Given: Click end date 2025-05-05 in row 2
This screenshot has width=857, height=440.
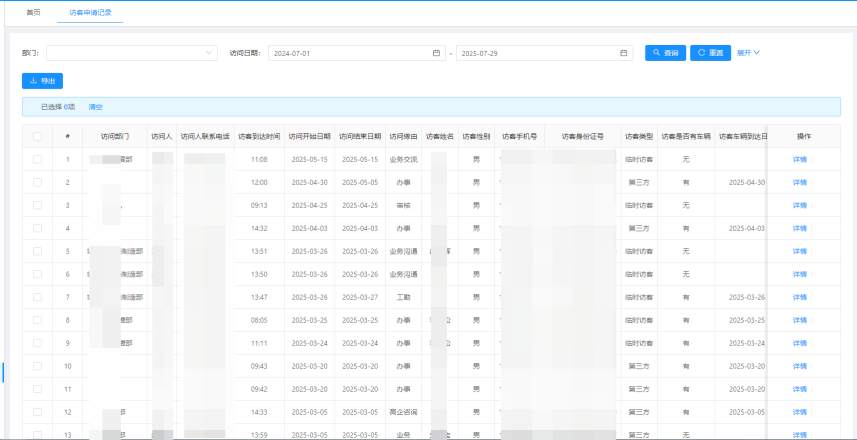Looking at the screenshot, I should coord(360,183).
